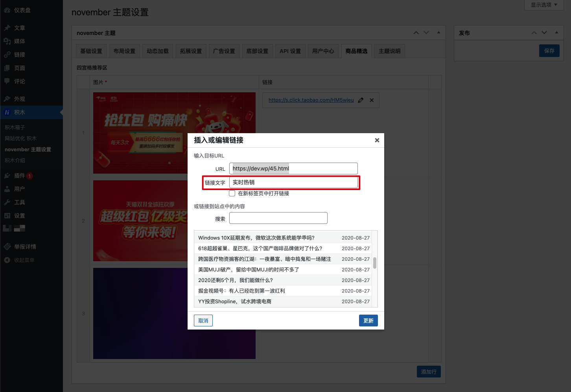Open 积木箱子 submenu item

pos(15,127)
